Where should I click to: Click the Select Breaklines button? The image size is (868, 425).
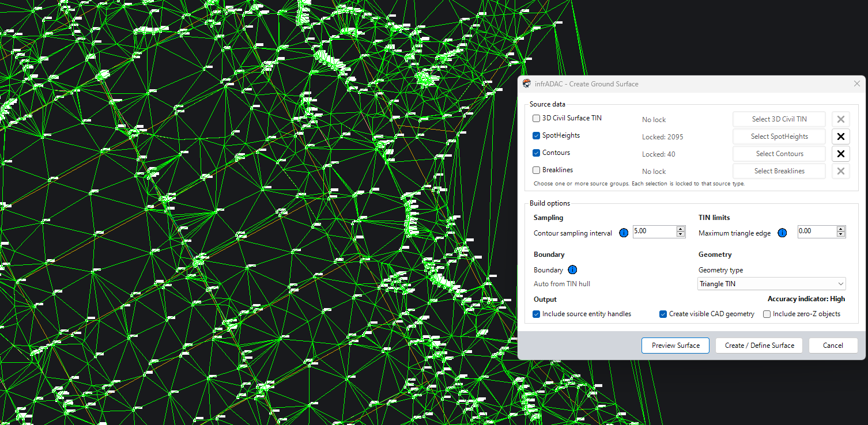click(779, 171)
